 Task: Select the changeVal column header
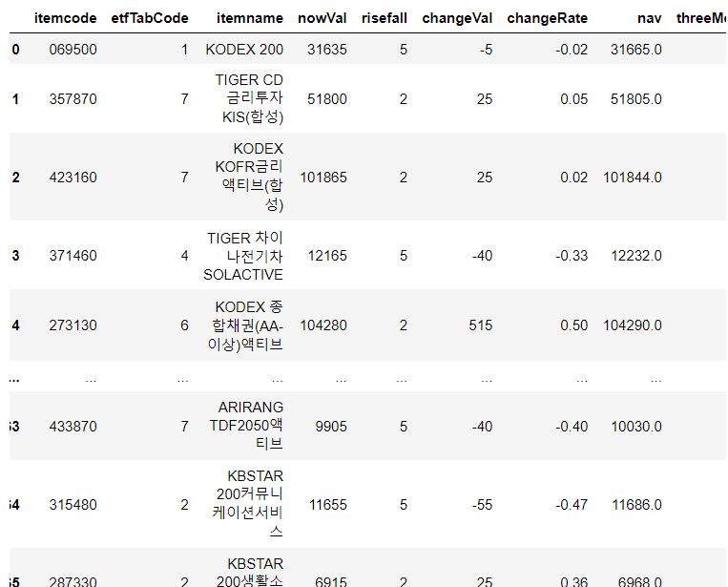point(457,18)
